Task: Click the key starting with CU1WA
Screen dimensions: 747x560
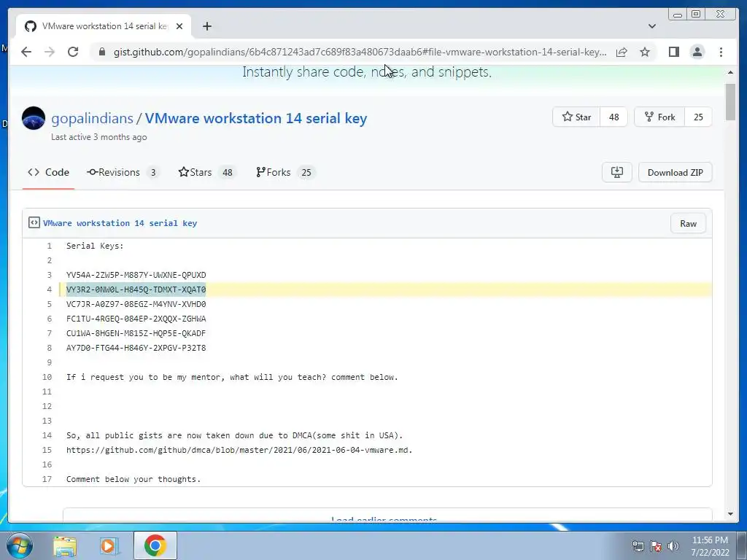Action: [136, 333]
